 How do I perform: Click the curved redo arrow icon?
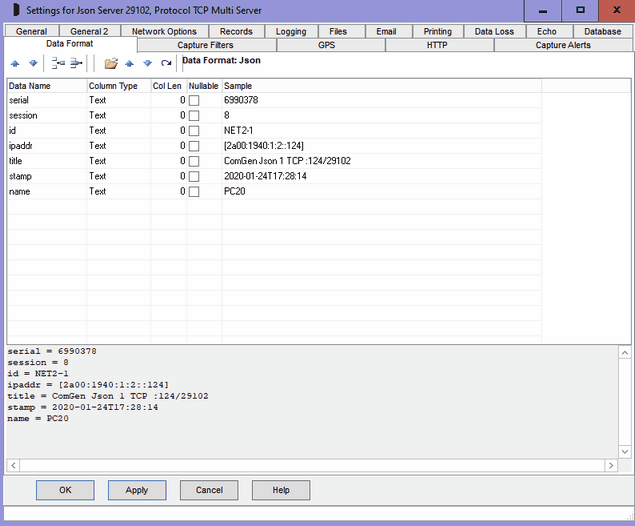pyautogui.click(x=166, y=63)
